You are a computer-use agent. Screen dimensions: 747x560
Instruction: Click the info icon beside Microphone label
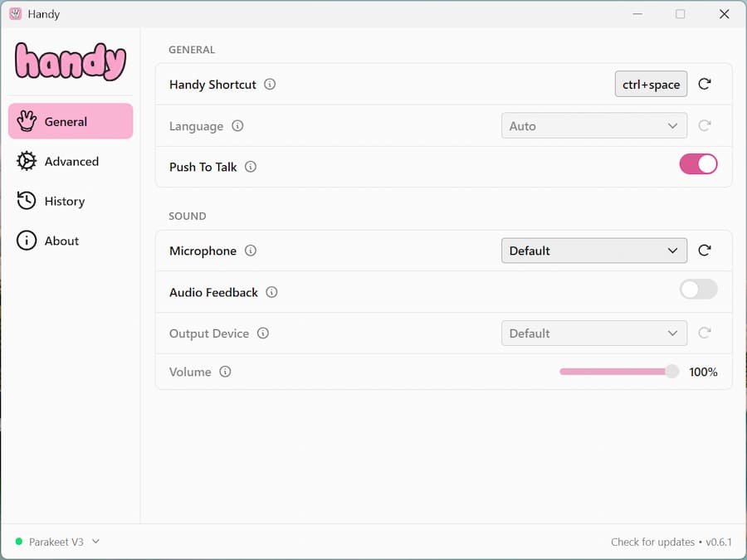tap(251, 251)
